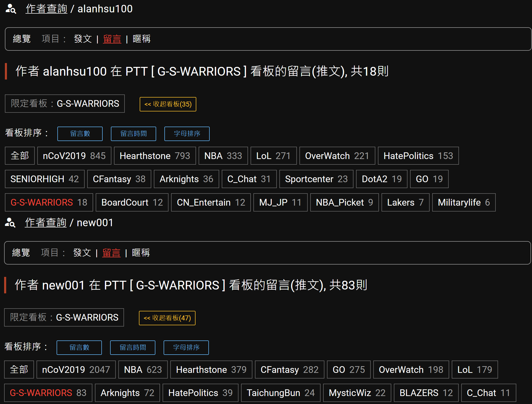The height and width of the screenshot is (404, 532).
Task: Filter by Hearthstone 793 board
Action: pyautogui.click(x=155, y=156)
